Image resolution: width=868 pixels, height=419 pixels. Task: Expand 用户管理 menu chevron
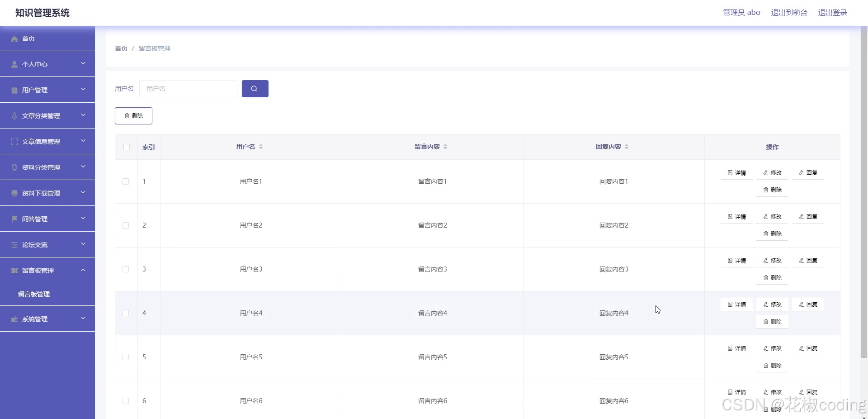click(83, 89)
